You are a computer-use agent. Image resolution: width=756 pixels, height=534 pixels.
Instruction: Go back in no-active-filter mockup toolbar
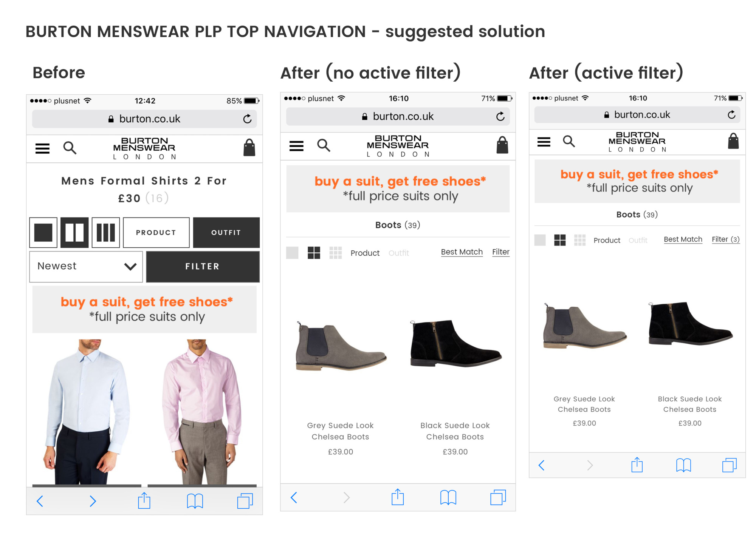click(294, 497)
